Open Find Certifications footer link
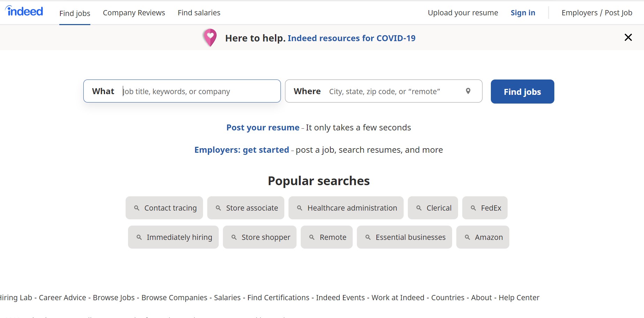 click(x=278, y=298)
